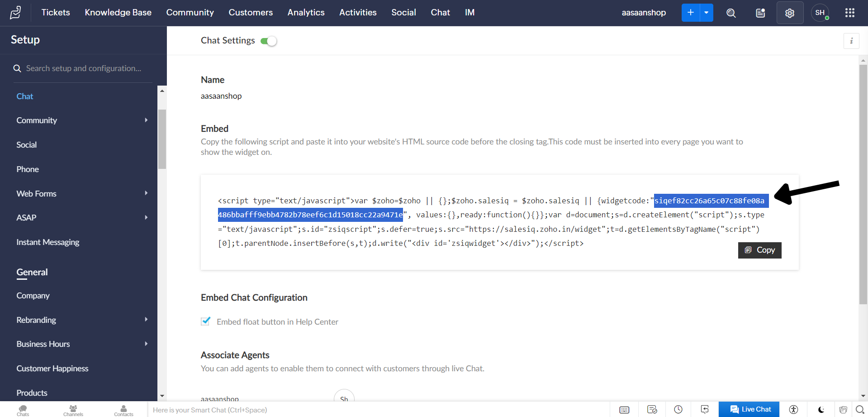Click the blue plus add button

[691, 13]
